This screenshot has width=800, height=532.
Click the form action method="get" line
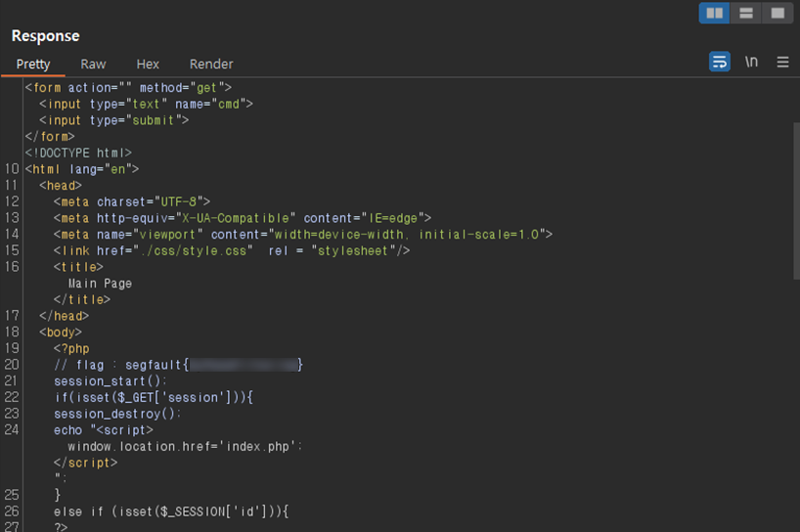point(128,88)
